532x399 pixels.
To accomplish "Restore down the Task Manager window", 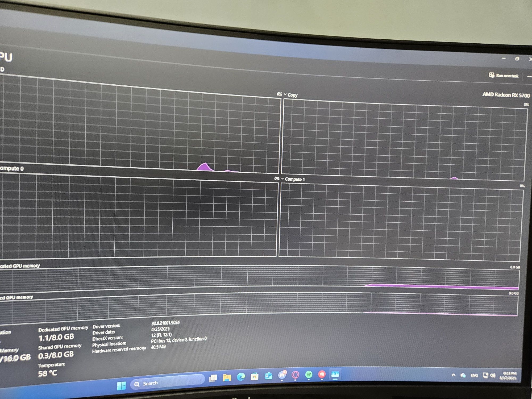I will (x=517, y=59).
